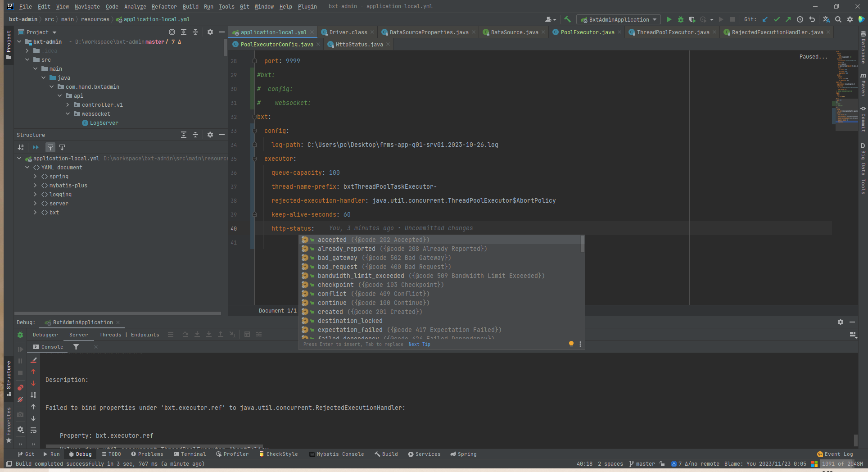Toggle alphabetical sort in Structure panel

(x=21, y=147)
